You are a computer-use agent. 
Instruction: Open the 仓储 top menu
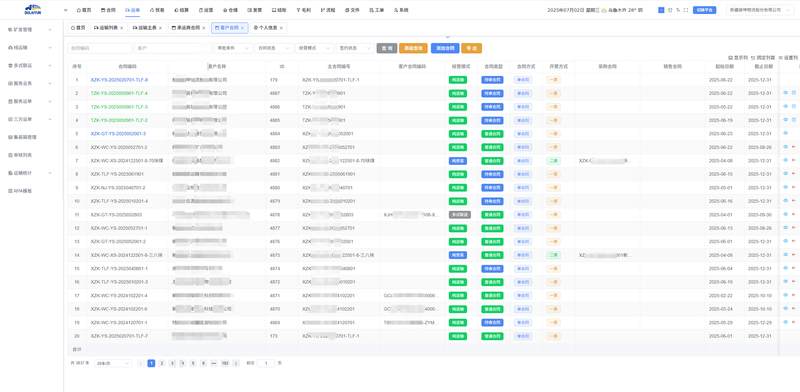click(x=230, y=10)
